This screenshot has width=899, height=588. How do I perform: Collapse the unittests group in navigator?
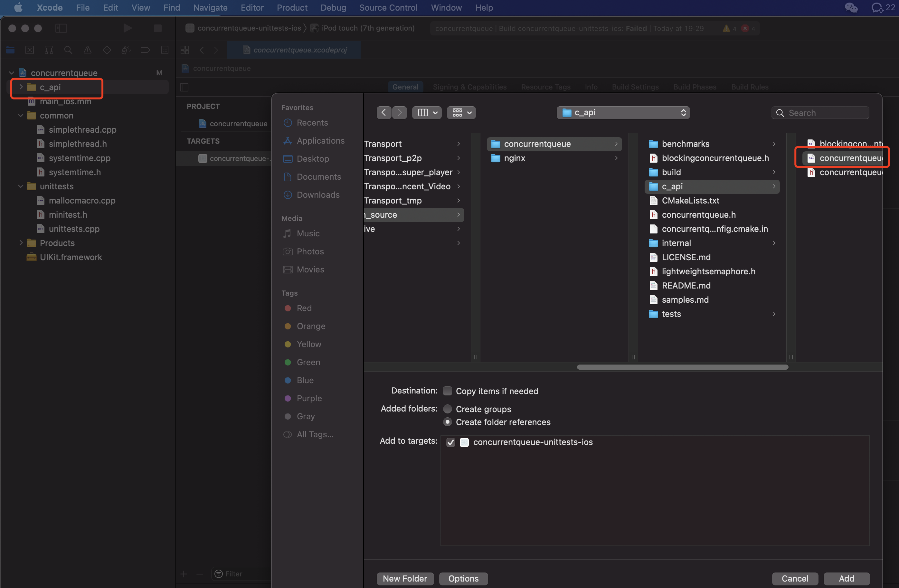pos(21,186)
